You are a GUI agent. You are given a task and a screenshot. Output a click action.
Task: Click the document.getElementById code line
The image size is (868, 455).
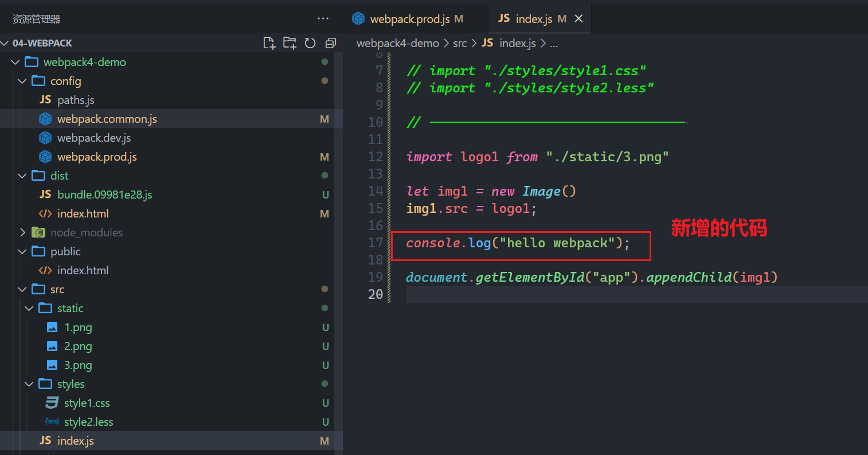tap(592, 277)
